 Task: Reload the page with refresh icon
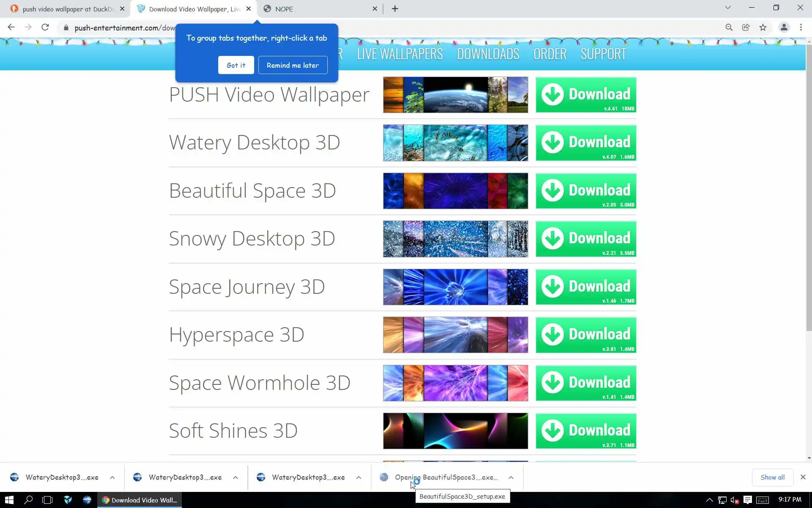coord(45,28)
